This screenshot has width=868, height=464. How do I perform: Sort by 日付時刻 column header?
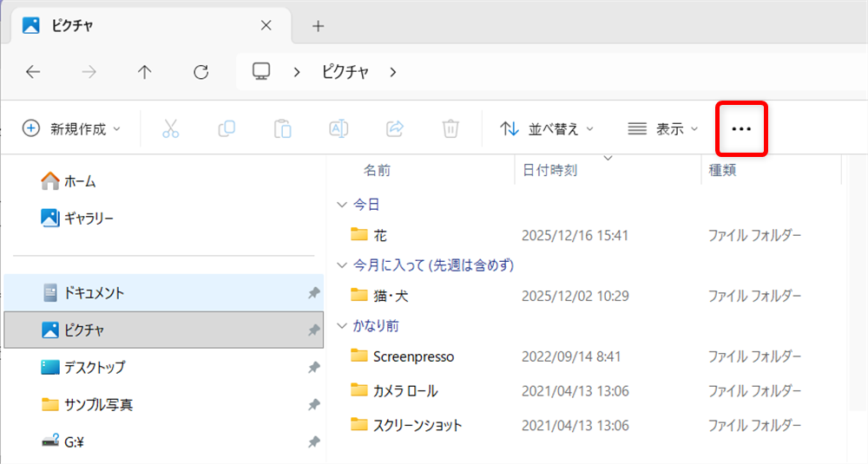(x=549, y=170)
